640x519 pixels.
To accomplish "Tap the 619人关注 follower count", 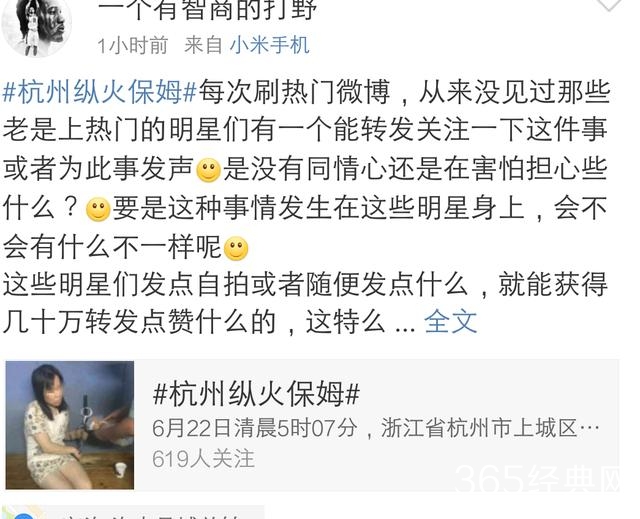I will (x=203, y=459).
